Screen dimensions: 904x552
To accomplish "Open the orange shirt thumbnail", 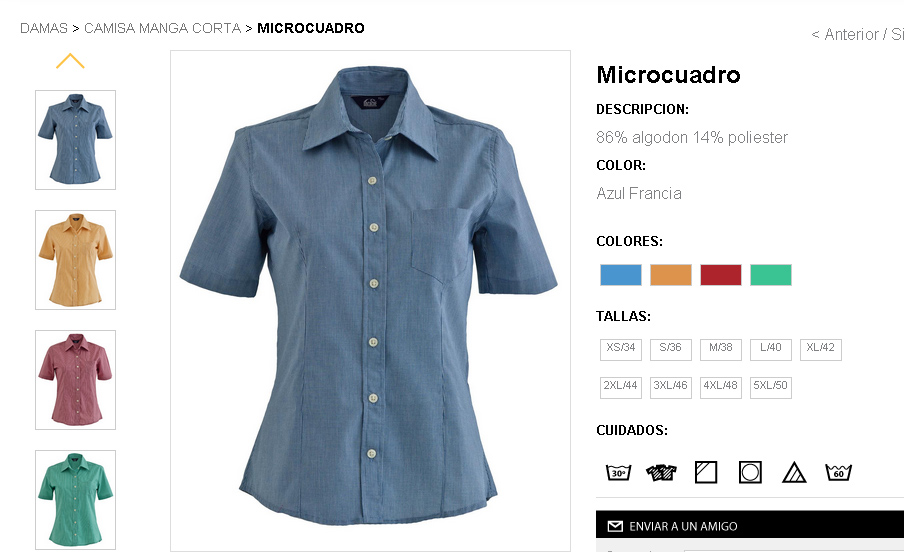I will coord(76,260).
